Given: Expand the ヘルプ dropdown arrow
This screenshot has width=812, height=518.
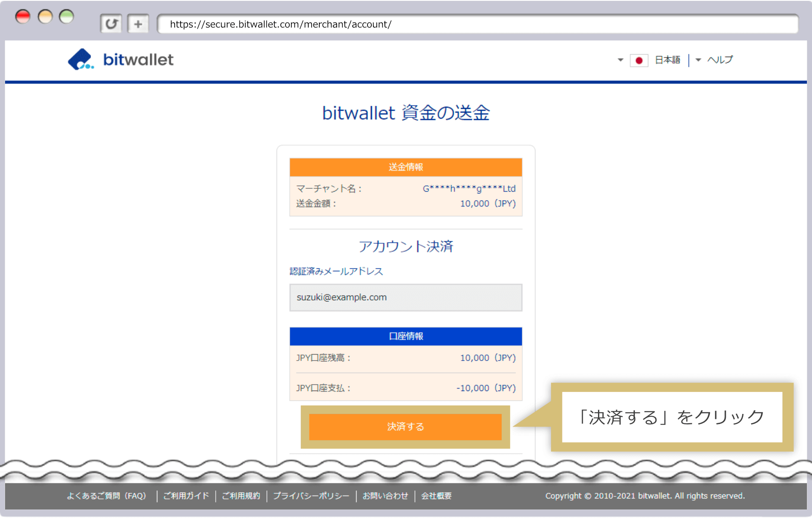Looking at the screenshot, I should [x=698, y=60].
